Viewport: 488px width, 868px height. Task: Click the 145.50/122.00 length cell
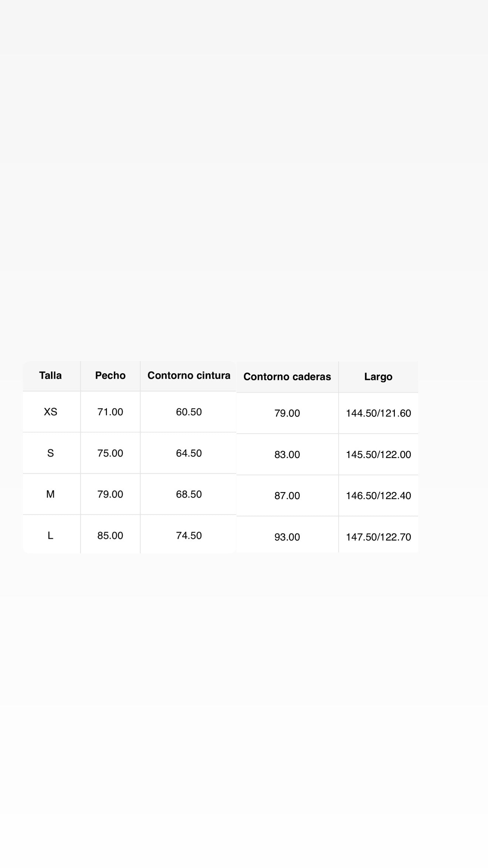point(378,455)
